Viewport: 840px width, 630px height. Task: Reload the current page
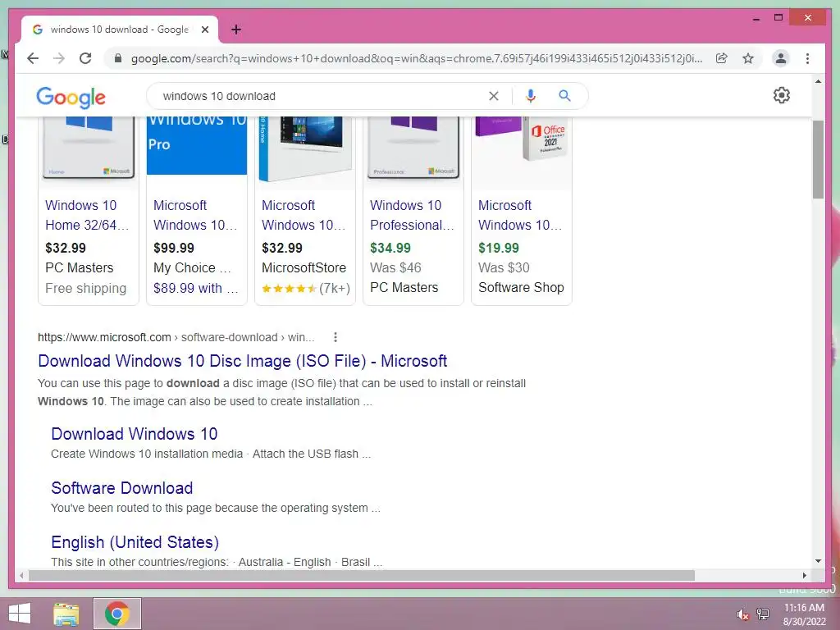click(x=85, y=58)
